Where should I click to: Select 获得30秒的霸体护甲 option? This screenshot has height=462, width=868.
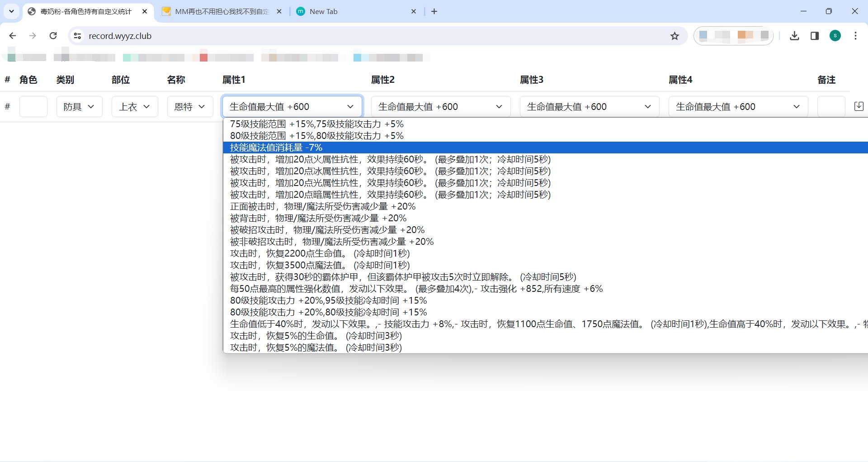(546, 276)
